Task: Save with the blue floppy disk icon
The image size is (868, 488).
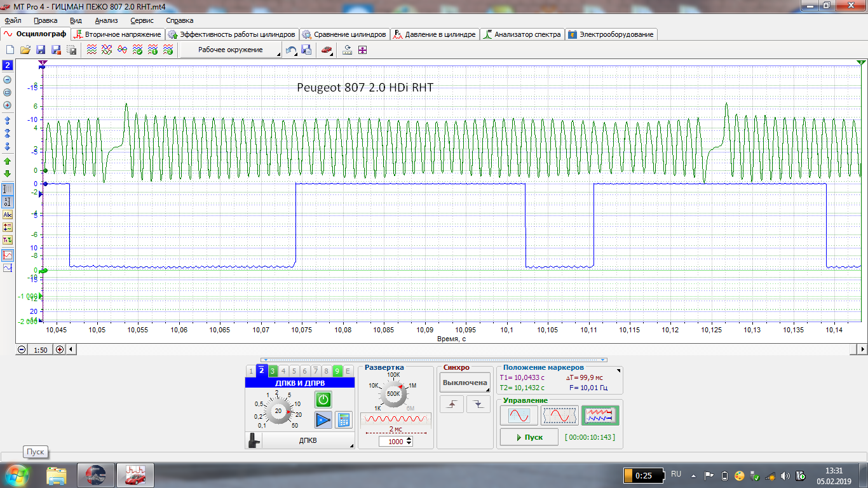Action: pos(41,50)
